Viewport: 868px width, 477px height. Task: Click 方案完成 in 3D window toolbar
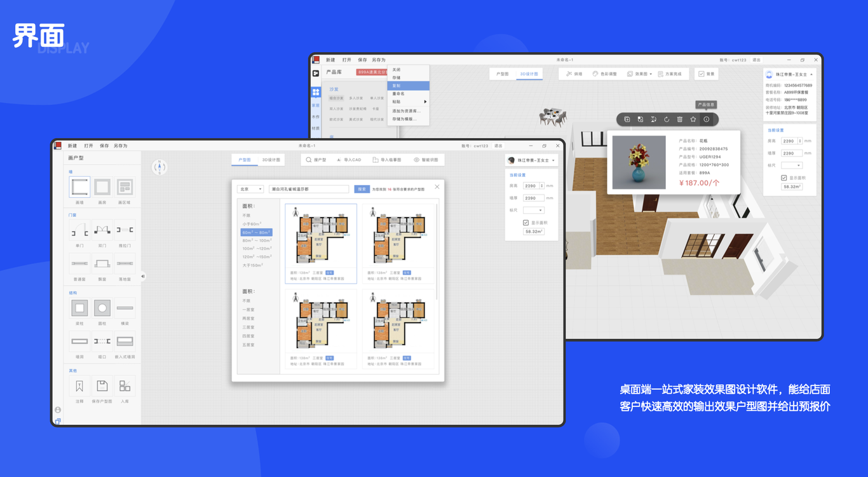pos(670,74)
